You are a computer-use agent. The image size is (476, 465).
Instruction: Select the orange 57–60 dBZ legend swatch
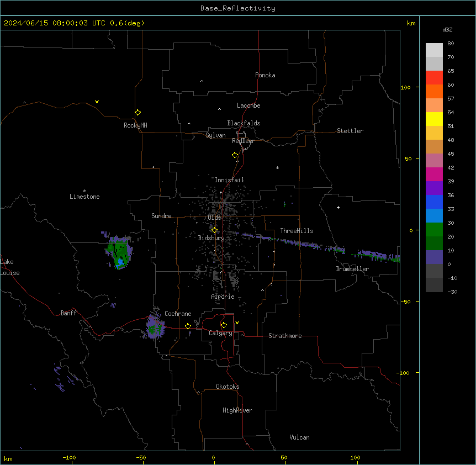point(434,91)
